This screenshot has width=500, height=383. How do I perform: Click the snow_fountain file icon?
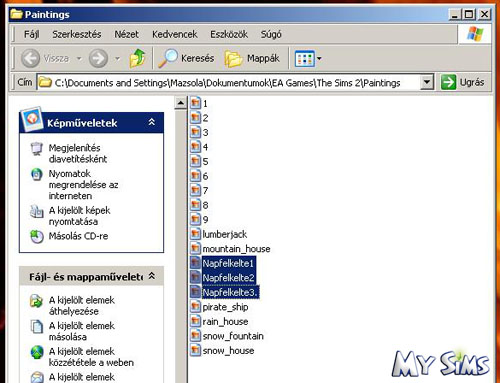click(196, 335)
